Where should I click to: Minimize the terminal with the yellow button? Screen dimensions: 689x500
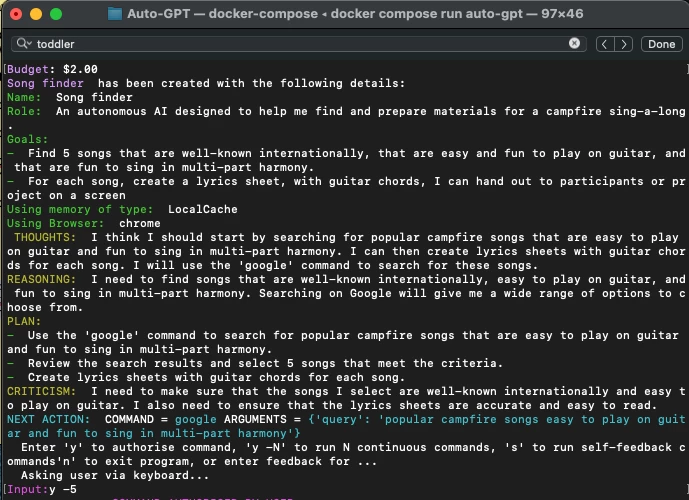click(x=36, y=15)
